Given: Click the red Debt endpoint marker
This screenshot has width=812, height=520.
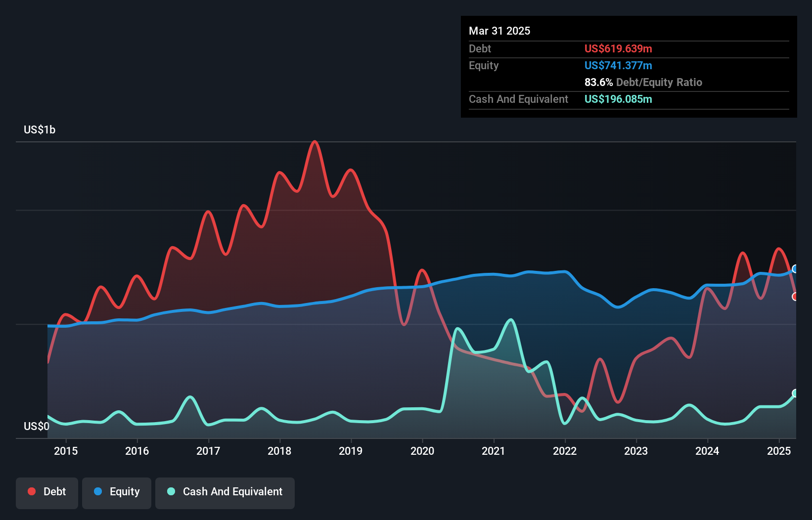Looking at the screenshot, I should (x=795, y=297).
